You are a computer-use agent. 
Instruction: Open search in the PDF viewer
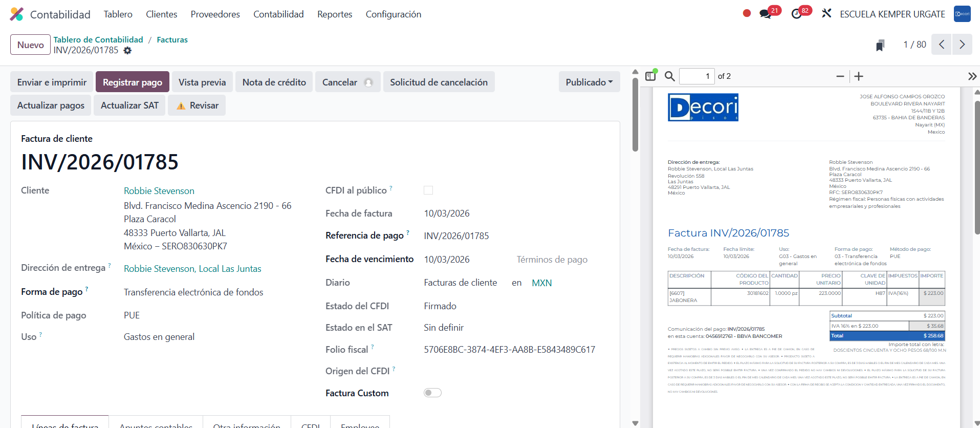coord(669,76)
